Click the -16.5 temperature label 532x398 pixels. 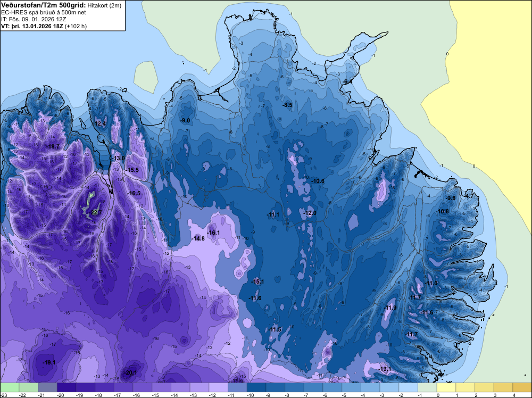click(134, 193)
